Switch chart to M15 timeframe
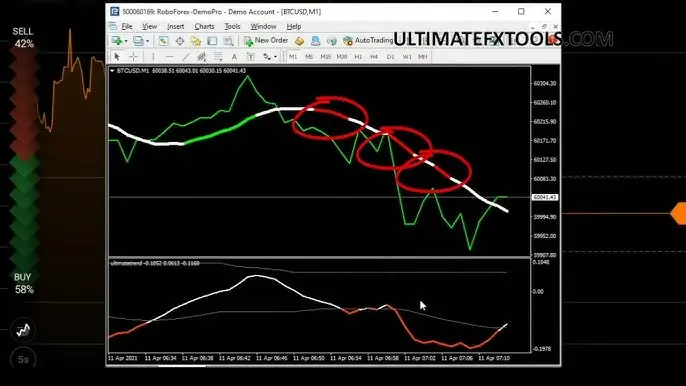 (x=325, y=56)
